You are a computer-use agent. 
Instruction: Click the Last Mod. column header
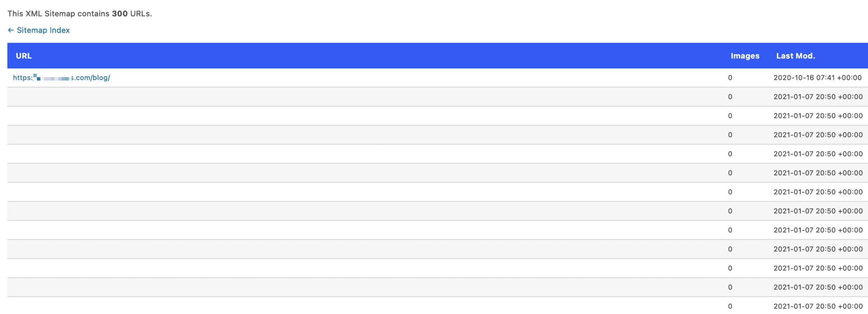(x=796, y=56)
